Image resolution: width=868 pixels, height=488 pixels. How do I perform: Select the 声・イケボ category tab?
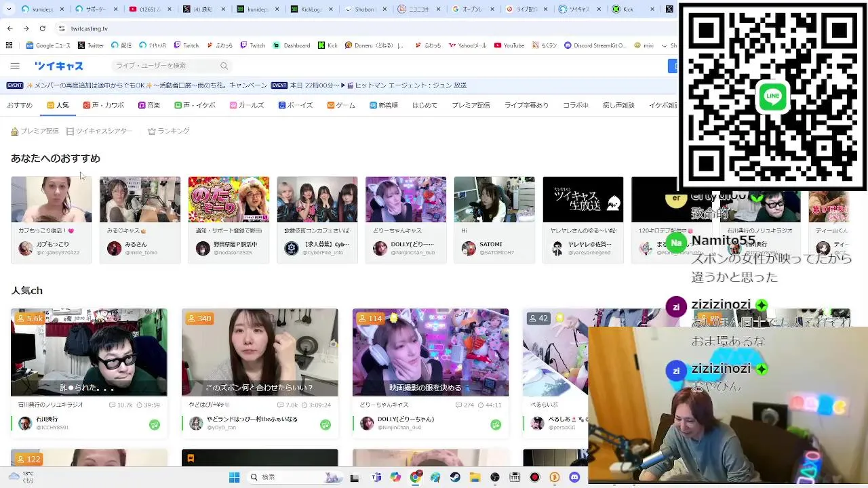[x=195, y=105]
